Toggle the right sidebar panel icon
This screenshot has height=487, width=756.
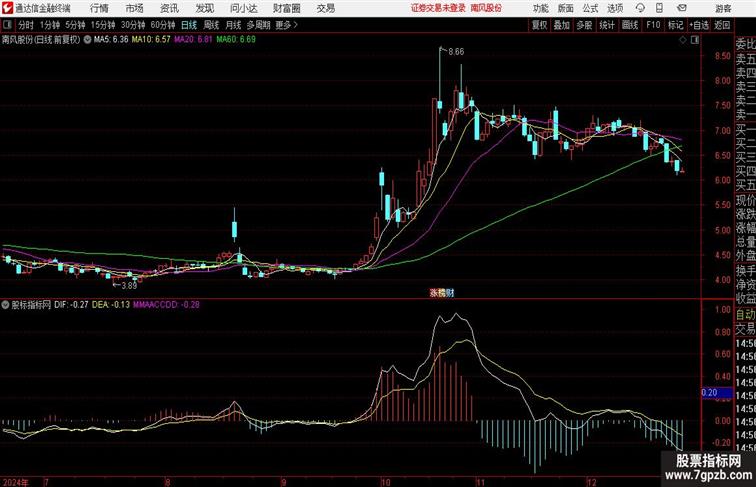click(695, 40)
